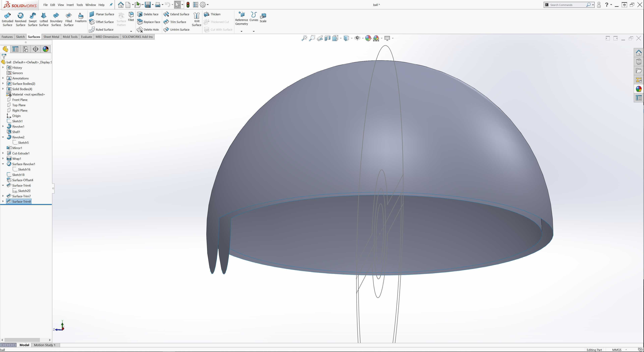Viewport: 644px width, 352px height.
Task: Expand the Surface Bodies(2) folder
Action: [x=3, y=84]
